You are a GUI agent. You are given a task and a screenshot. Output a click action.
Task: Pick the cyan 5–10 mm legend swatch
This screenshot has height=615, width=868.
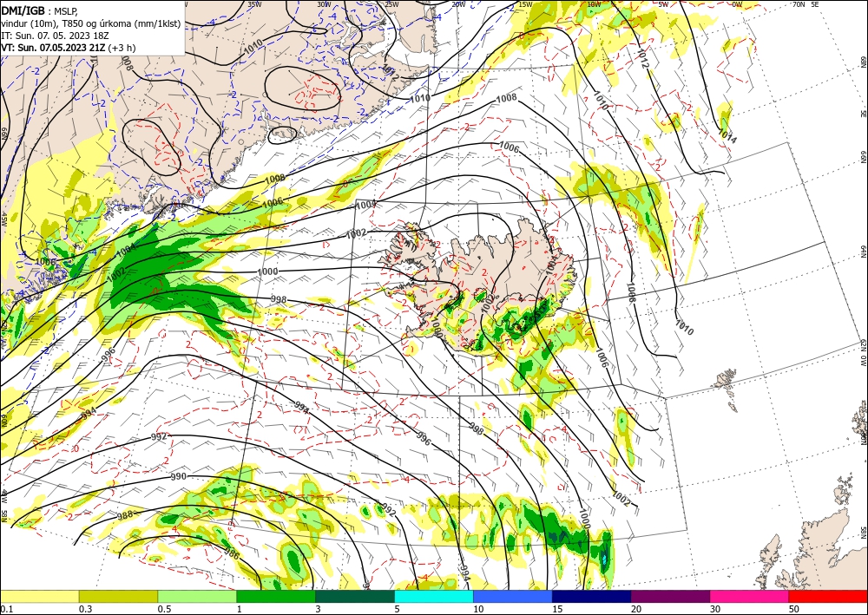point(434,596)
